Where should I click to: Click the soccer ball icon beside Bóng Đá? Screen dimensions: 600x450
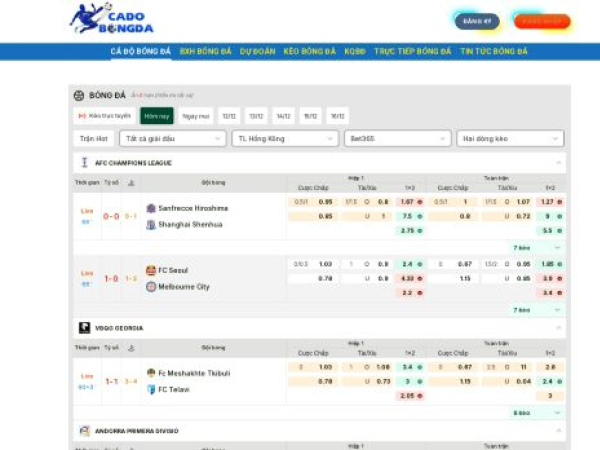pos(79,95)
